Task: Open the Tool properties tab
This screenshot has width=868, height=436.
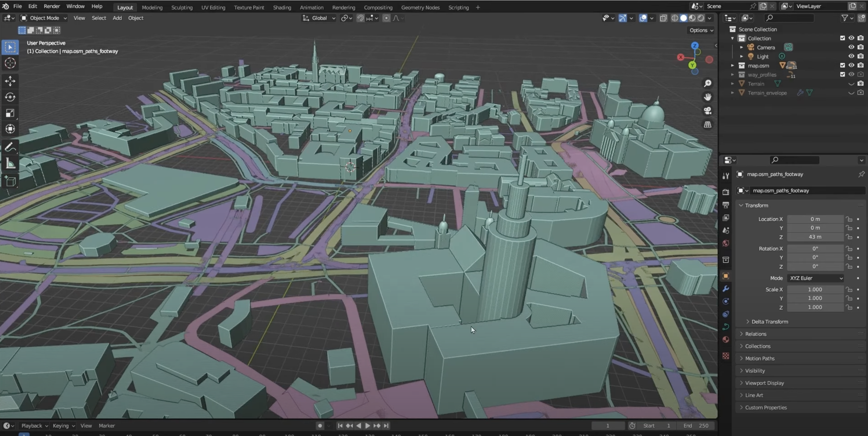Action: [726, 176]
